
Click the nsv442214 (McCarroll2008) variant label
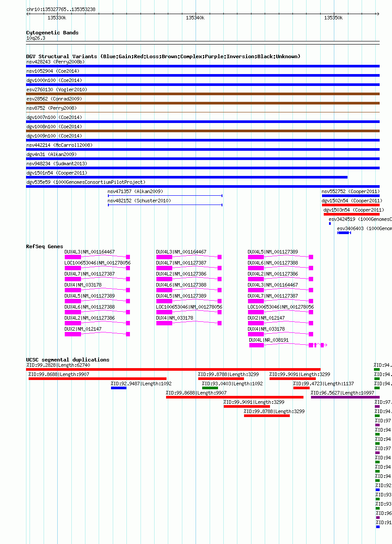(59, 145)
